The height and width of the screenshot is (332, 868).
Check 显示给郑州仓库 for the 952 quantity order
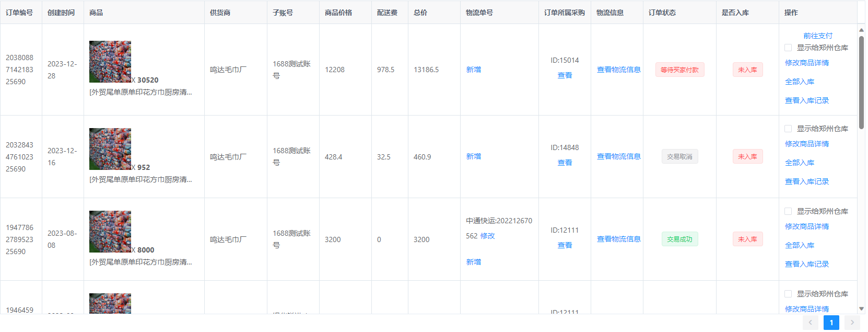click(788, 129)
